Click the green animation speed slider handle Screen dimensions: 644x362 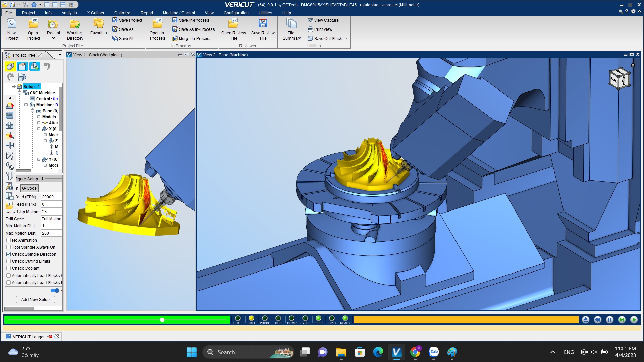(x=162, y=320)
